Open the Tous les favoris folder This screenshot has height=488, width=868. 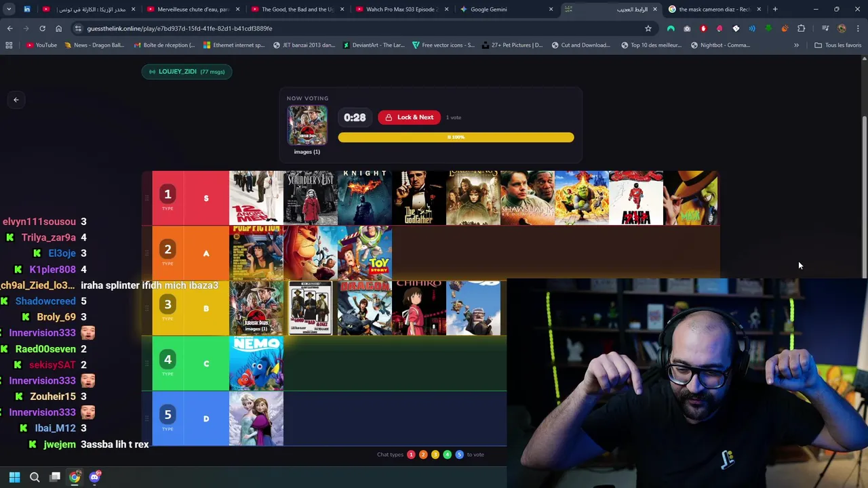(838, 45)
